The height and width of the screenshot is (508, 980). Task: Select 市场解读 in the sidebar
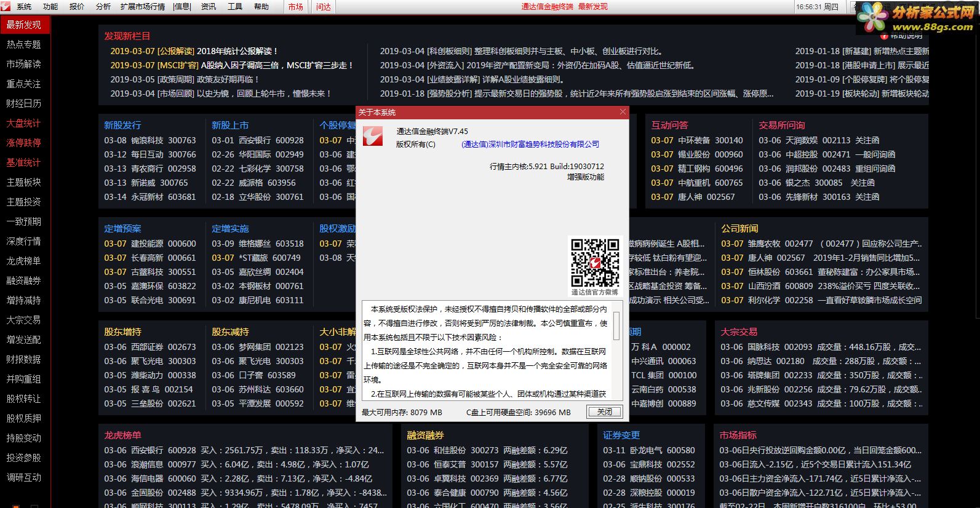pos(24,64)
